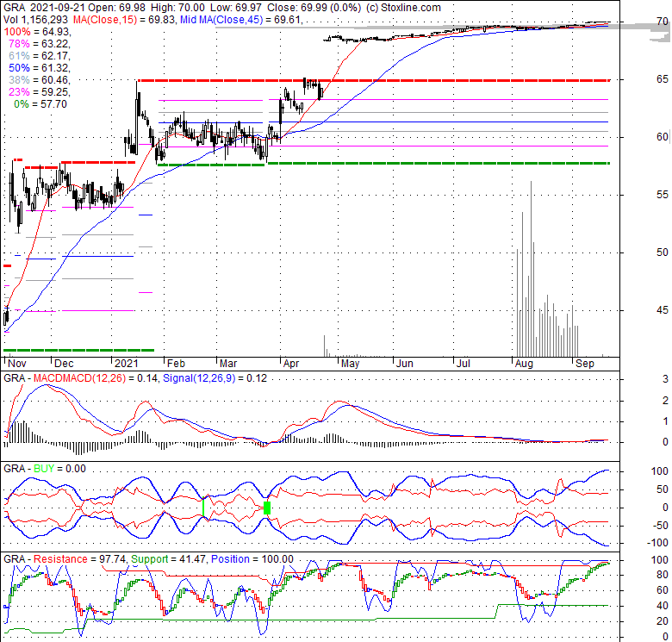Click the 'Mid MA(Close,45) = 69.61' legend label
This screenshot has width=672, height=642.
tap(241, 20)
